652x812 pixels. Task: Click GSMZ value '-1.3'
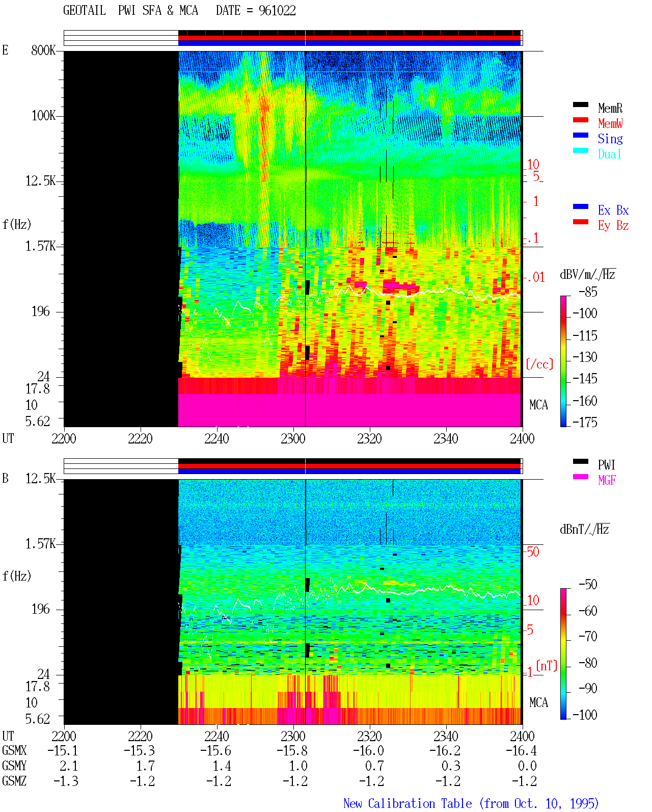pos(66,781)
